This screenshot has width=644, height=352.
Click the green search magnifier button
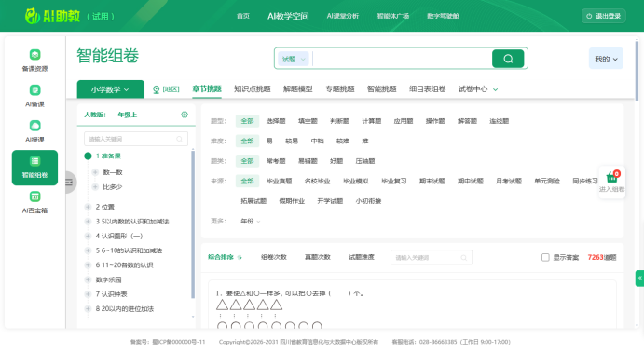(x=508, y=59)
